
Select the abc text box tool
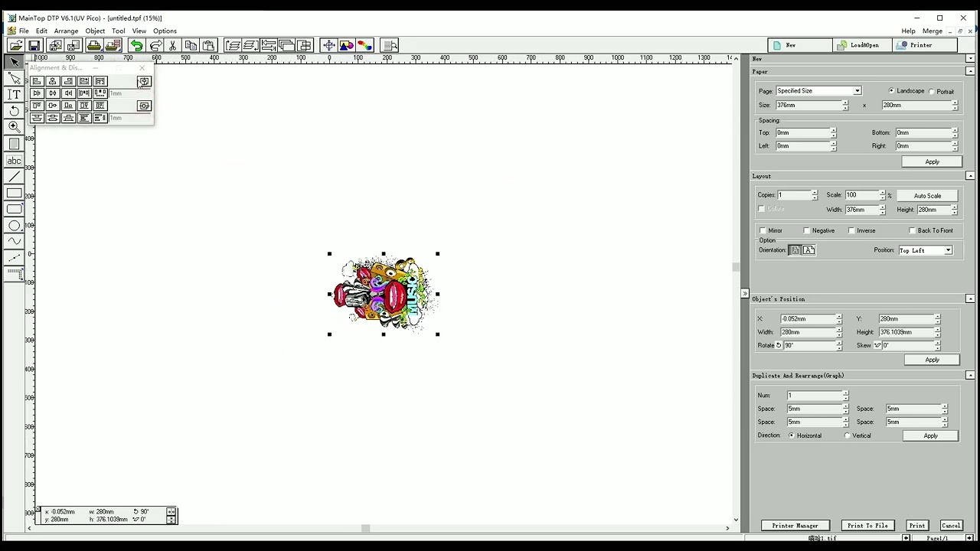point(14,161)
